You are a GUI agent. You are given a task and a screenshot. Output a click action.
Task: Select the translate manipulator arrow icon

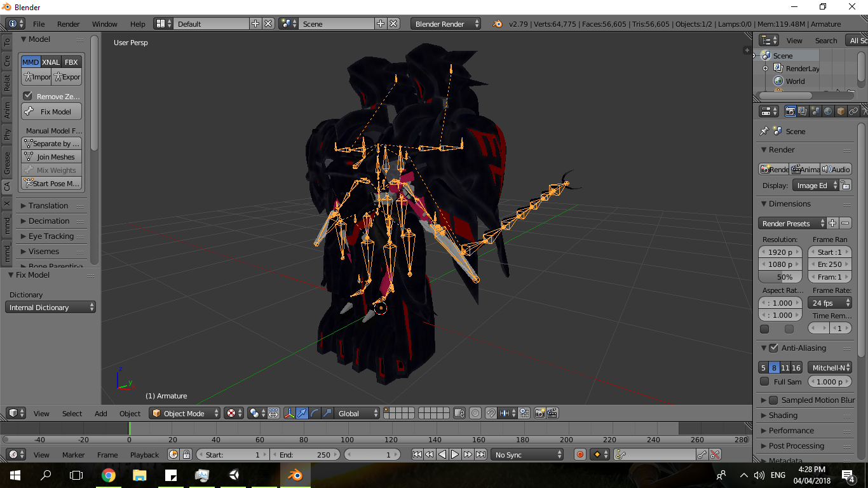pos(302,413)
